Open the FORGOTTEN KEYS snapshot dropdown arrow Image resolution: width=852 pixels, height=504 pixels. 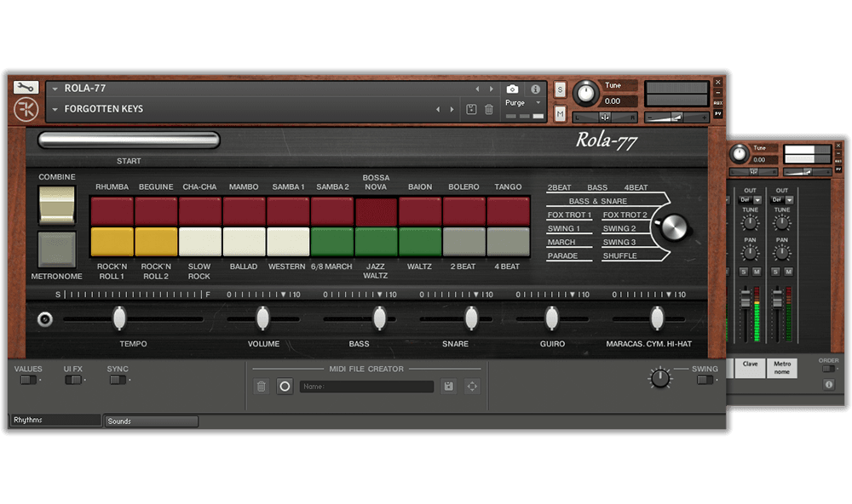[x=55, y=109]
